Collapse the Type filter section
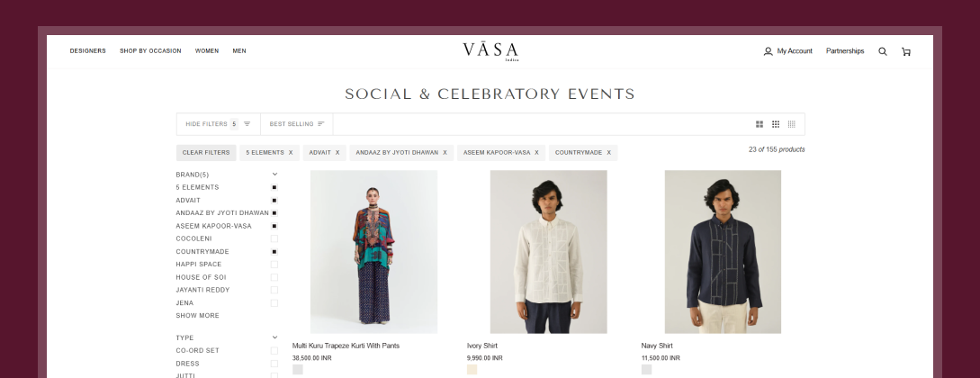Screen dimensions: 980x378 [x=274, y=337]
